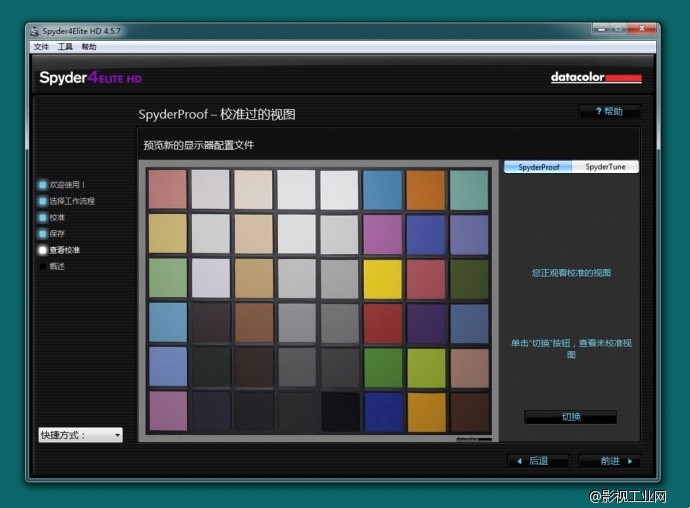Click the bright red color patch

tap(382, 324)
